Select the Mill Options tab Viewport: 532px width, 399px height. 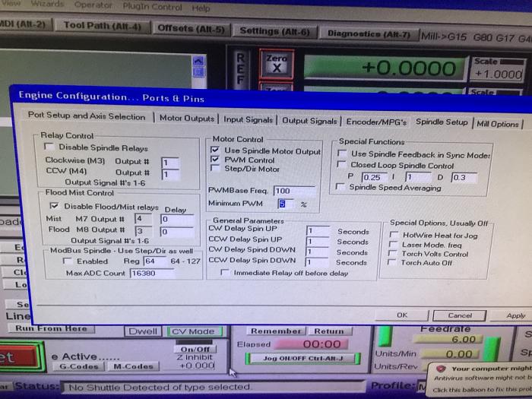click(x=498, y=124)
